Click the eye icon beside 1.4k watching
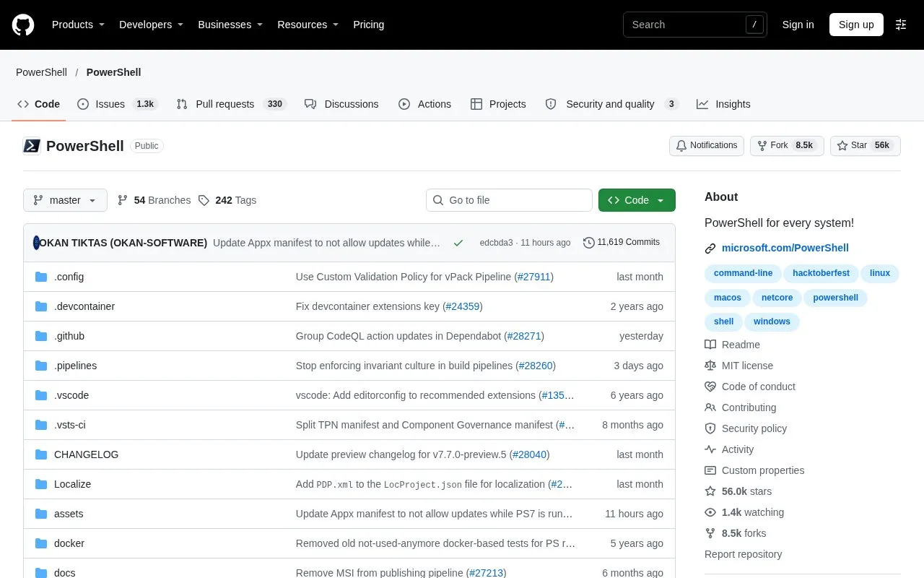This screenshot has height=578, width=924. (x=710, y=512)
